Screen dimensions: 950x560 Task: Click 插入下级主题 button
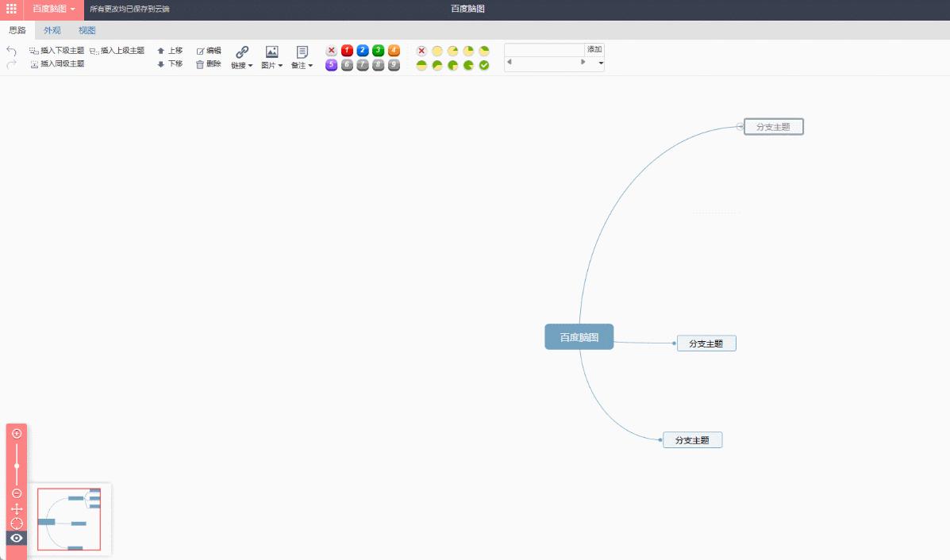[56, 51]
